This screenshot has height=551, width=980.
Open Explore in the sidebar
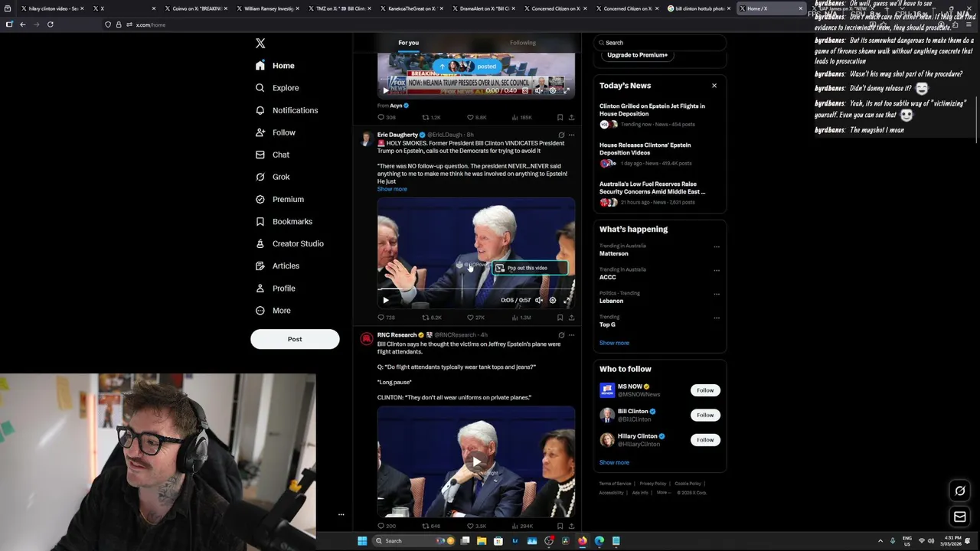(277, 88)
